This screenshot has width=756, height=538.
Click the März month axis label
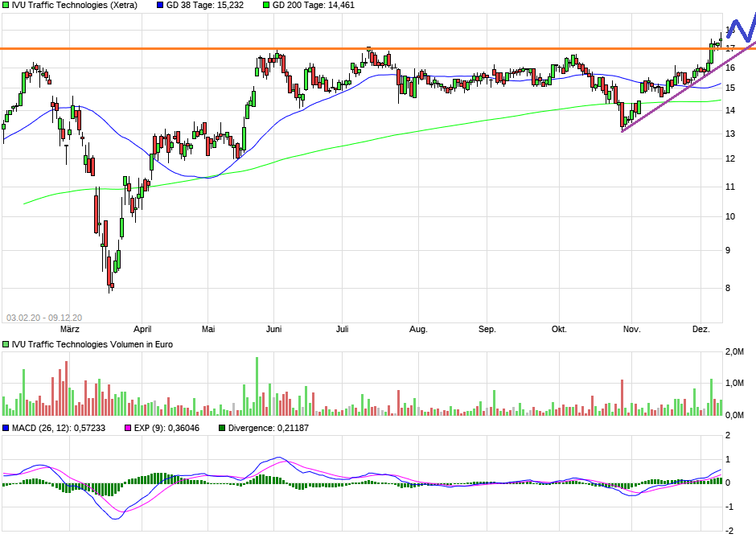click(70, 329)
